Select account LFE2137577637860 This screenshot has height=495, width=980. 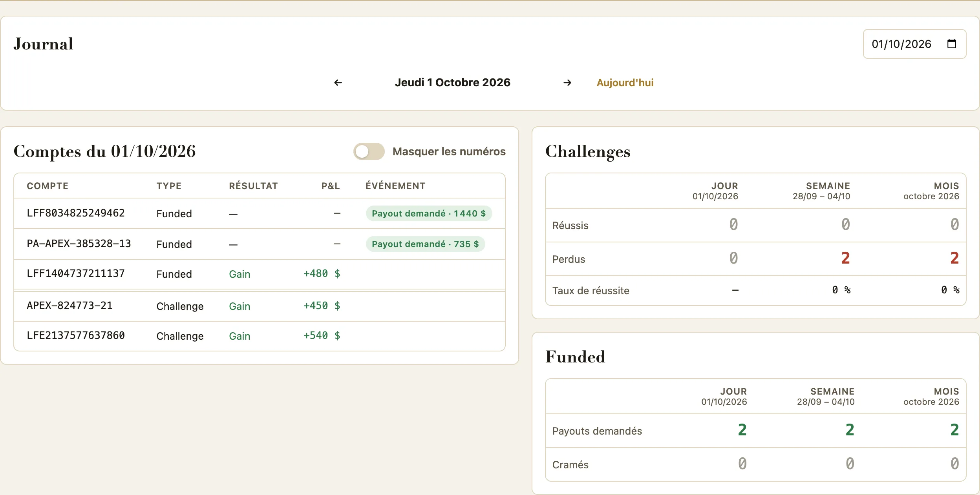[x=76, y=335]
